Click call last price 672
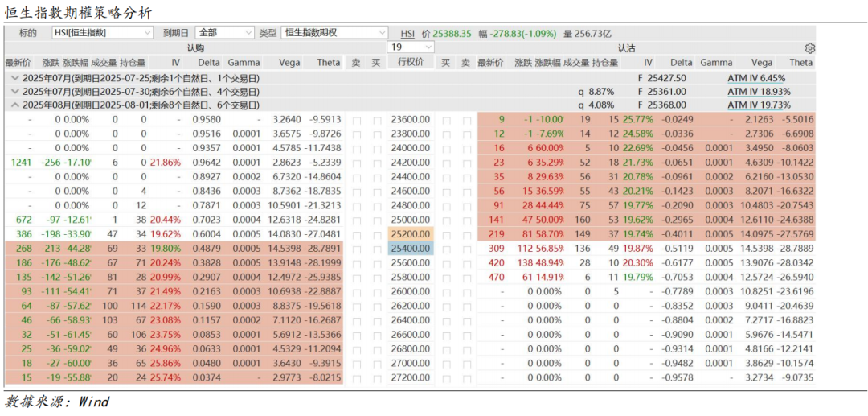 pyautogui.click(x=23, y=220)
